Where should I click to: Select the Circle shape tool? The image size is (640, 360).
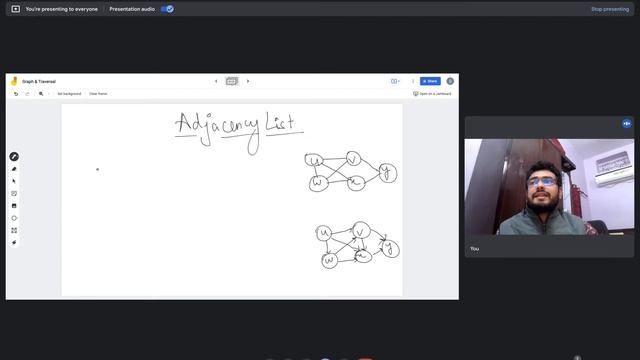point(14,218)
